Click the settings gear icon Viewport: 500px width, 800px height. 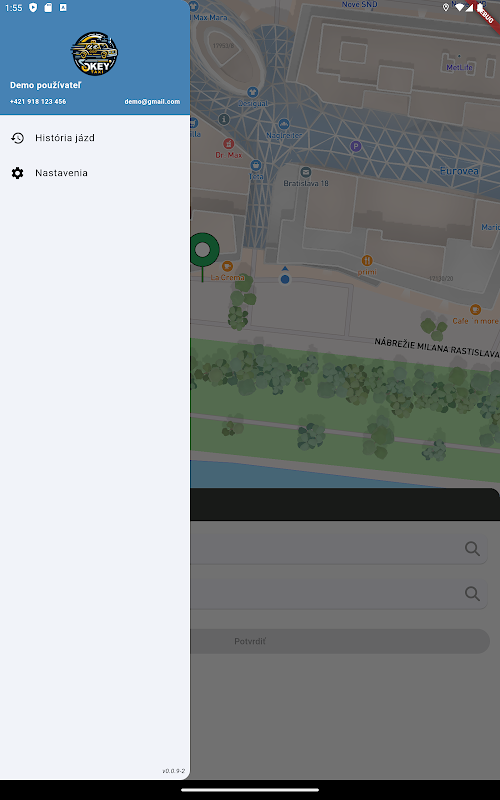pos(17,173)
